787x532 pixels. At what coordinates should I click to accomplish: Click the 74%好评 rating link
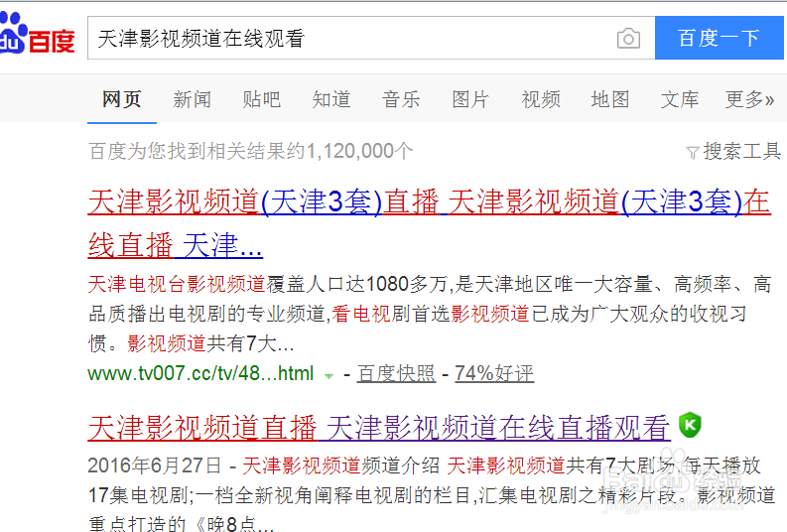494,373
